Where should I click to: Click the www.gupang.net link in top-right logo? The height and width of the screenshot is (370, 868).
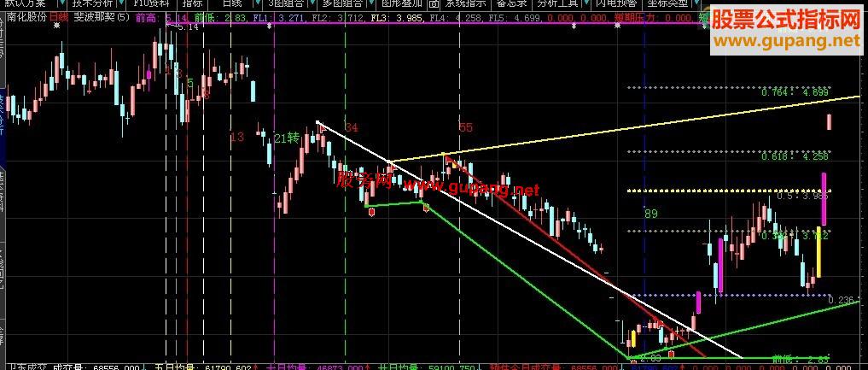(x=785, y=40)
